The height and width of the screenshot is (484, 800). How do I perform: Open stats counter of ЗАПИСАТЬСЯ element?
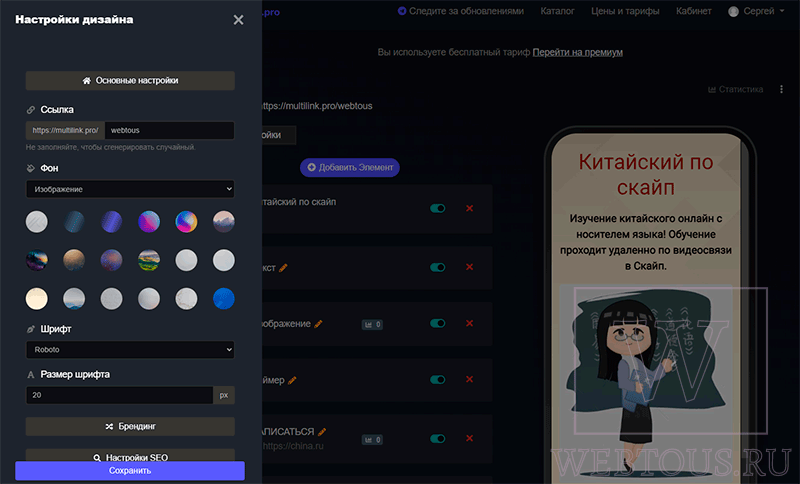point(372,440)
